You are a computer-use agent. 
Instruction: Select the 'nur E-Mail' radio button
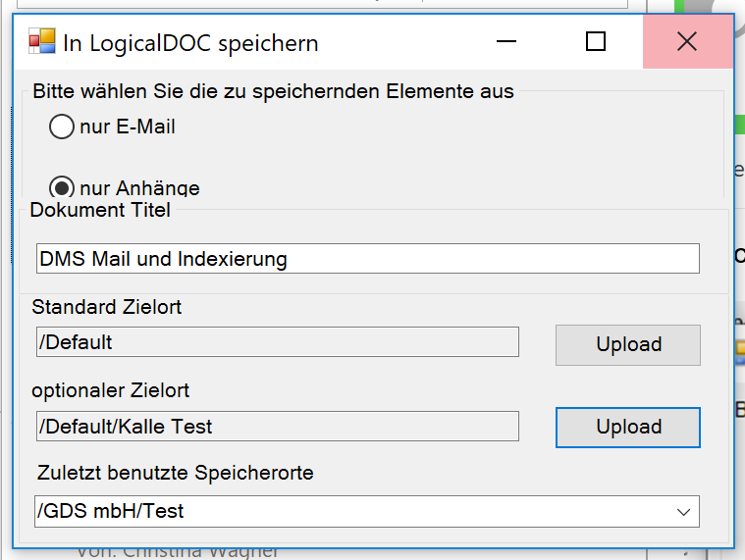[62, 127]
